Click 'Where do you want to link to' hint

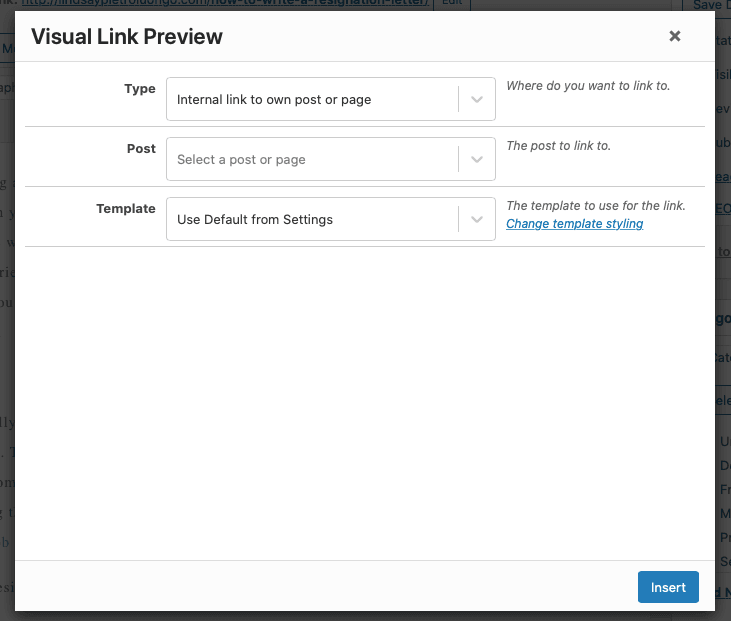point(588,86)
